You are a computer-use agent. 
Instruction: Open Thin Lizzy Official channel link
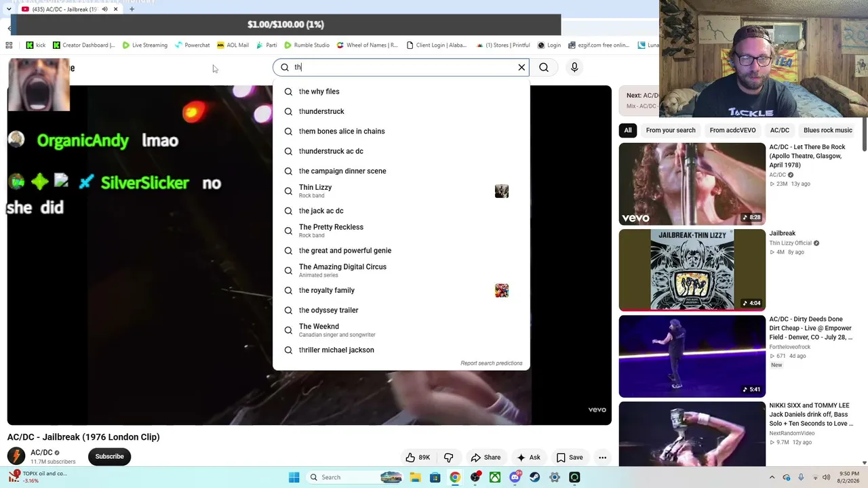click(x=790, y=243)
